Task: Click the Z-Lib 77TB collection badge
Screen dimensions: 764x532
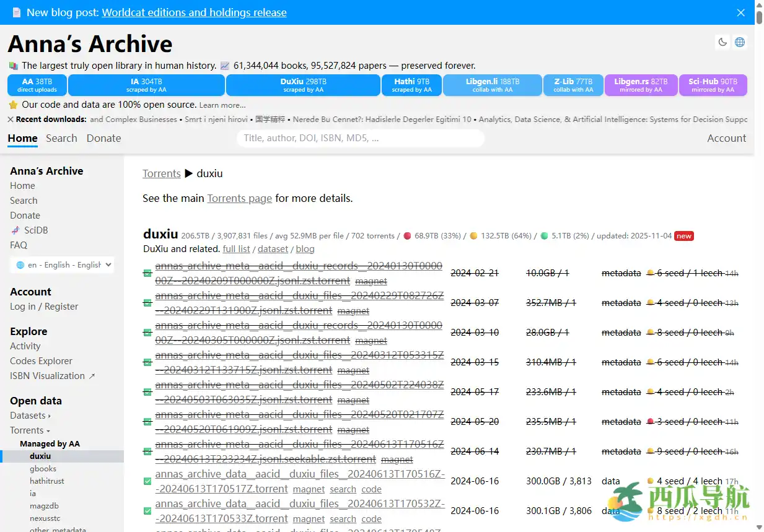Action: click(573, 85)
